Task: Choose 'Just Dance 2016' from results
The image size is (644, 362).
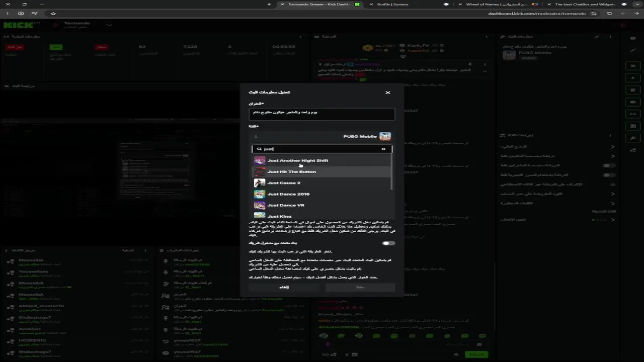Action: [321, 194]
